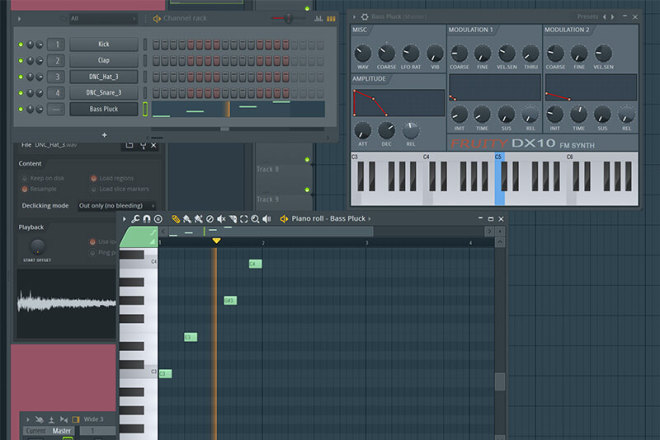660x440 pixels.
Task: Enable Load slice markers option
Action: point(120,189)
